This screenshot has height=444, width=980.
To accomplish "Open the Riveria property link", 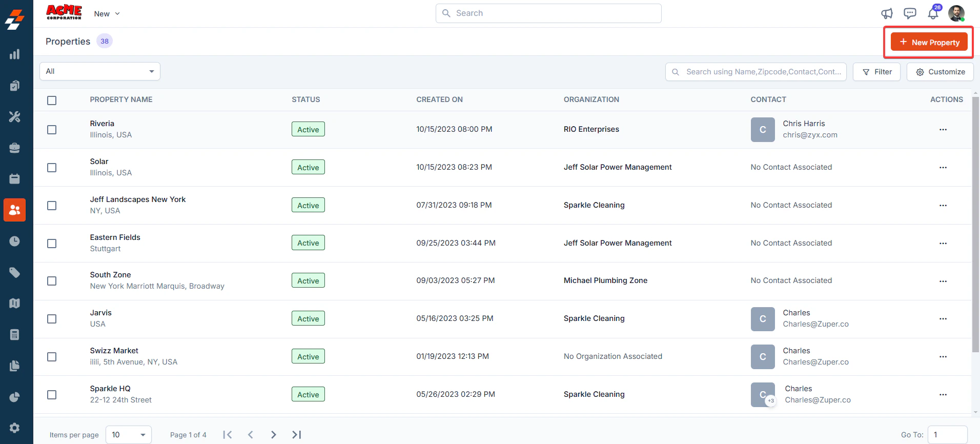I will (102, 124).
